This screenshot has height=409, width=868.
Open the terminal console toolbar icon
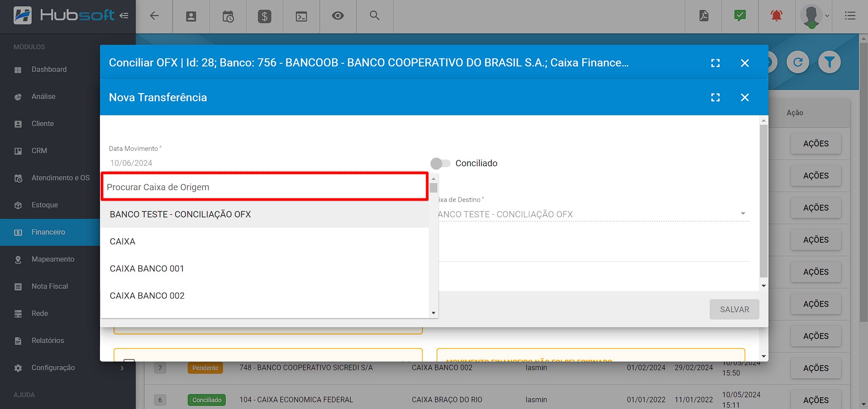[301, 17]
